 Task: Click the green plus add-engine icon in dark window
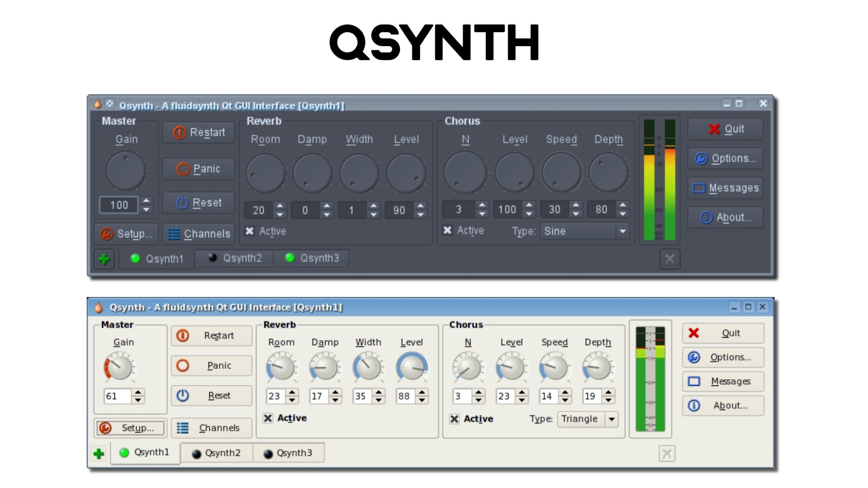pyautogui.click(x=104, y=259)
